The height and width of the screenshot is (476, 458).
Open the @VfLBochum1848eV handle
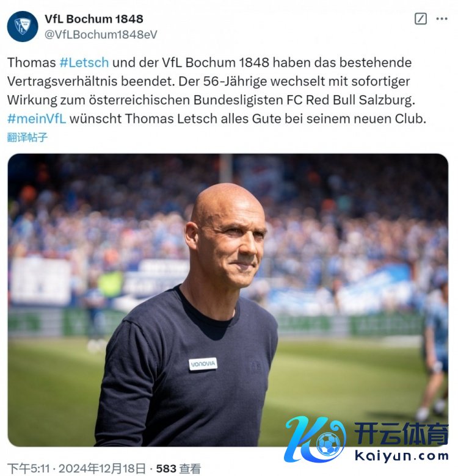tap(101, 35)
